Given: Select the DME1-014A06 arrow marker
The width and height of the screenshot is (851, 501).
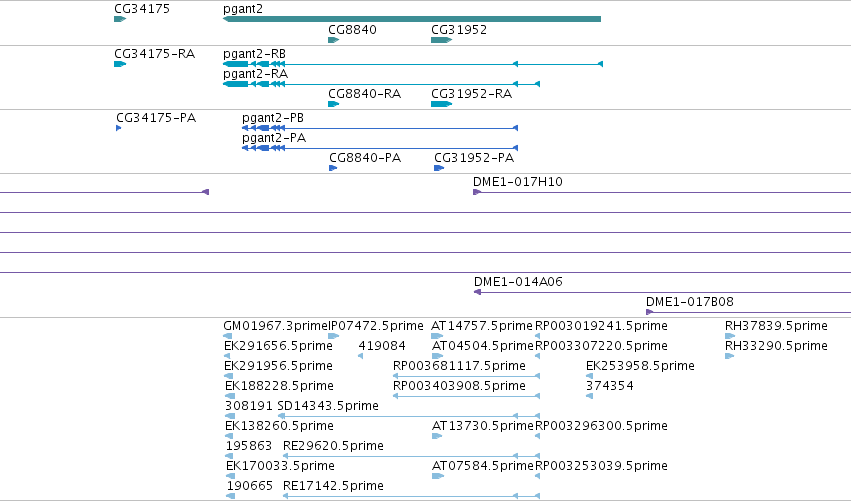Looking at the screenshot, I should pyautogui.click(x=478, y=292).
